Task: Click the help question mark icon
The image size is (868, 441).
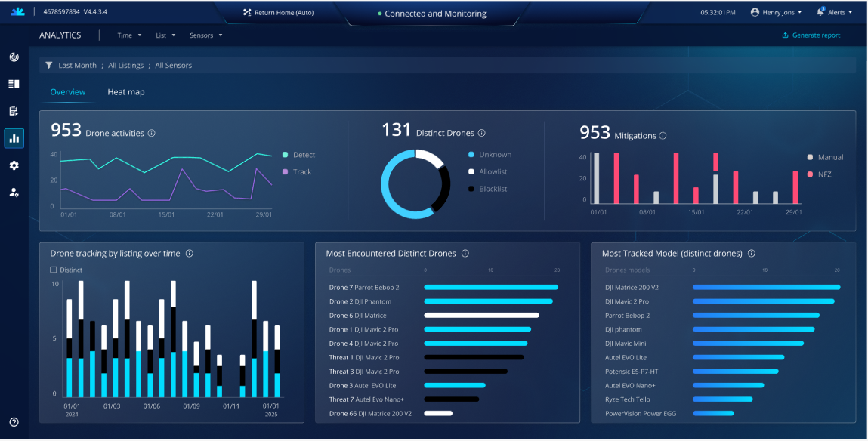Action: (x=14, y=422)
